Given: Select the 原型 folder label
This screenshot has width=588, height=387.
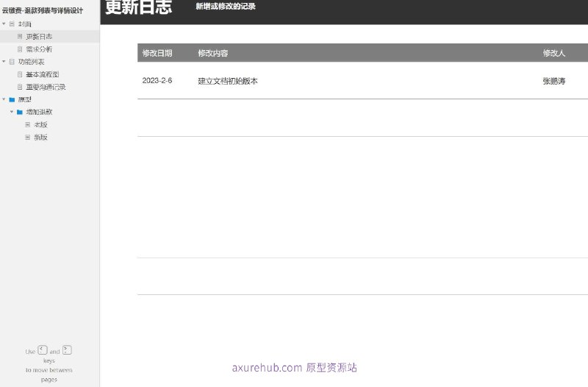Looking at the screenshot, I should coord(25,99).
